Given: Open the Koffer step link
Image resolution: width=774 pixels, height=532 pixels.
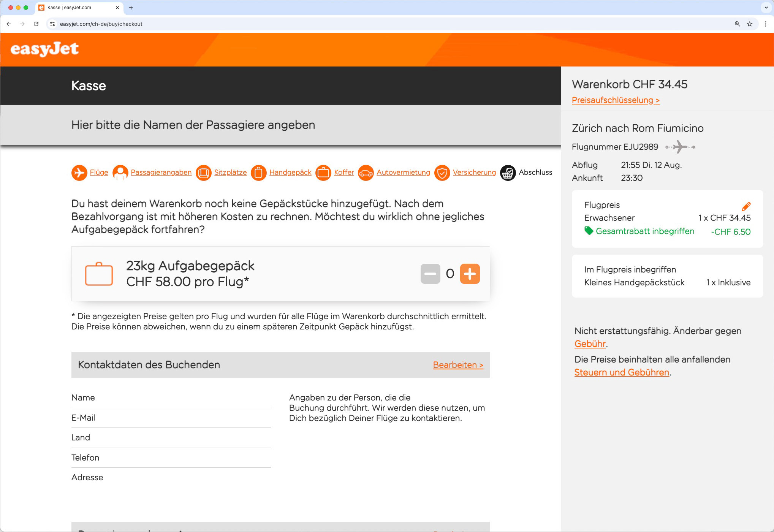Looking at the screenshot, I should 344,173.
